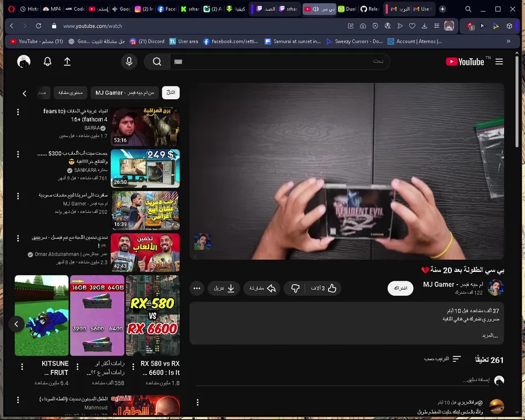Add page to bookmarks with heart icon
The height and width of the screenshot is (420, 525).
tap(412, 26)
